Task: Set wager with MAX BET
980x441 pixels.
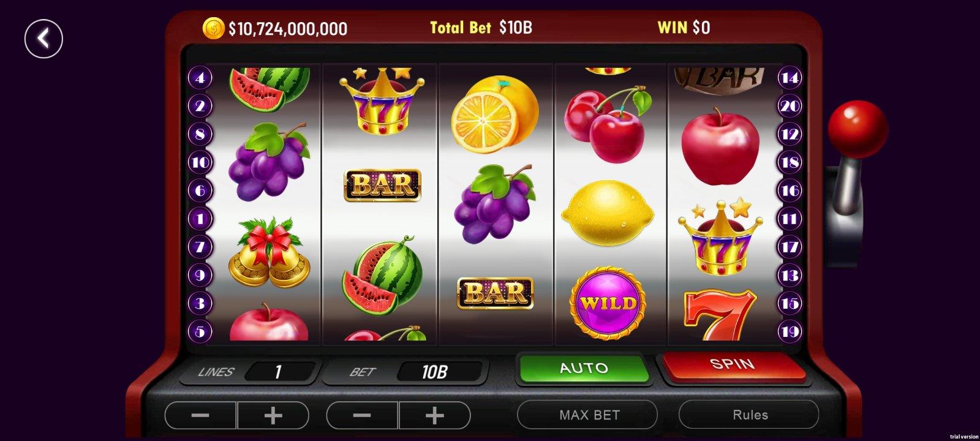Action: pyautogui.click(x=589, y=415)
